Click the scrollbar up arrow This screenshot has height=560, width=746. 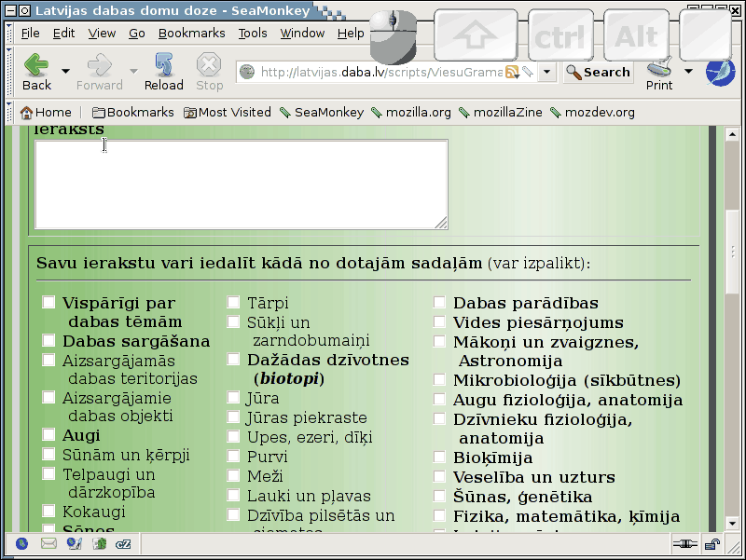[x=732, y=134]
